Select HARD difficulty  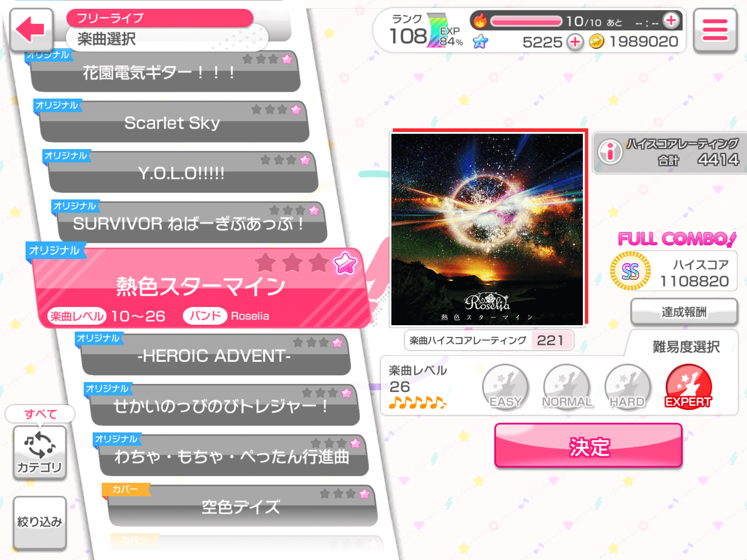click(x=627, y=387)
